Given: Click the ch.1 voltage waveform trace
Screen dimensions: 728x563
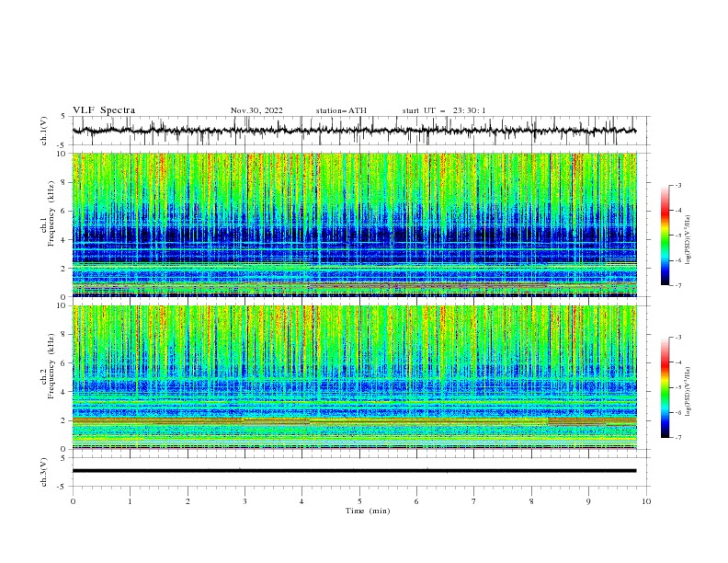Looking at the screenshot, I should 354,131.
